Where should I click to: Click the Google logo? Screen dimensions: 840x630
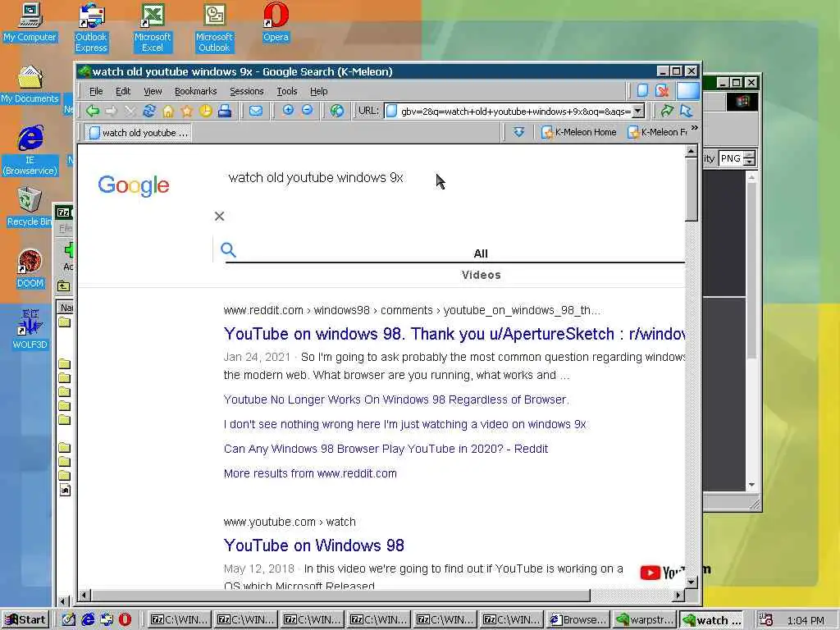click(134, 185)
